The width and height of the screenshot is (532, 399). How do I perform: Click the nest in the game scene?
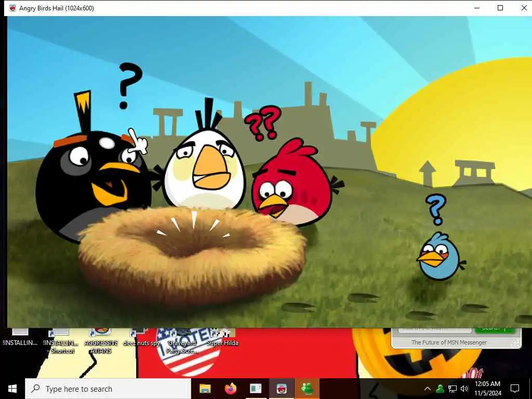(192, 257)
